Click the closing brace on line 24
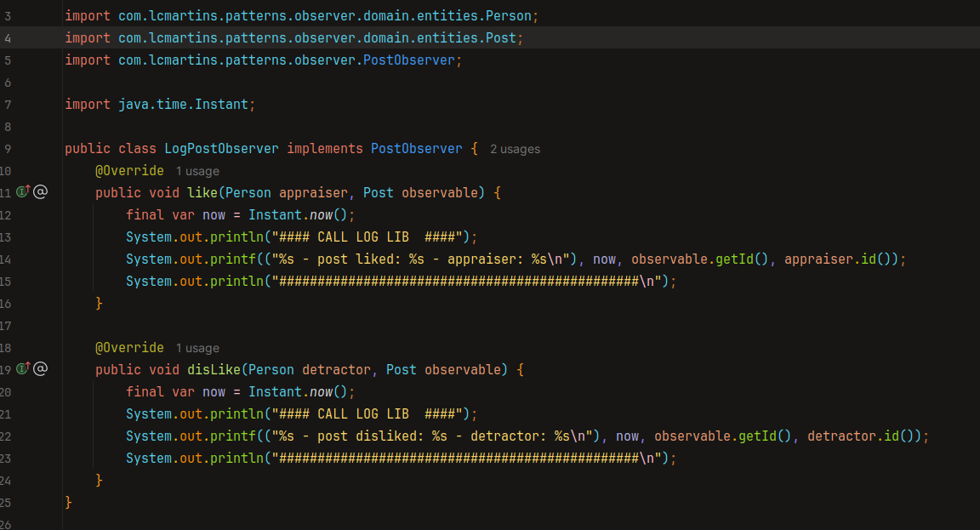 [99, 480]
